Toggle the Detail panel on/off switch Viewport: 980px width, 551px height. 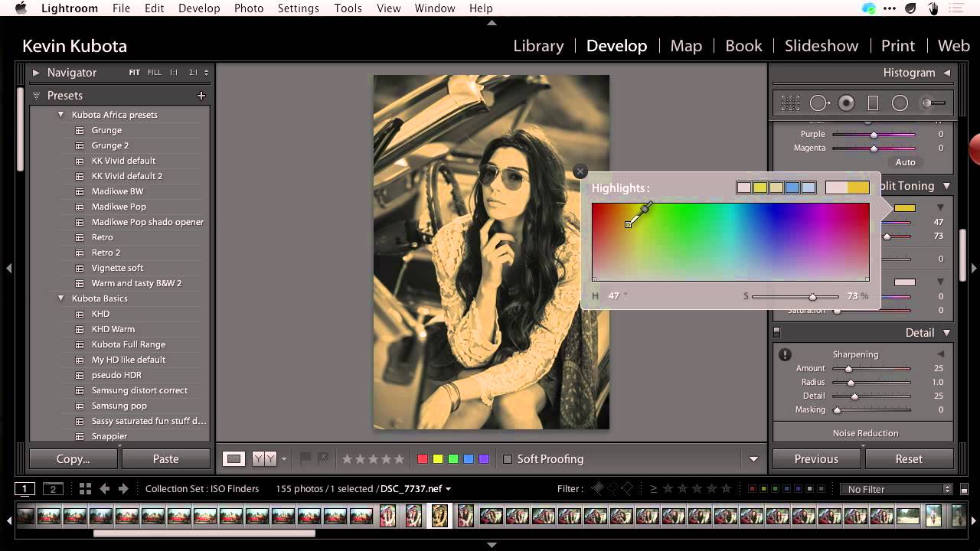tap(776, 332)
